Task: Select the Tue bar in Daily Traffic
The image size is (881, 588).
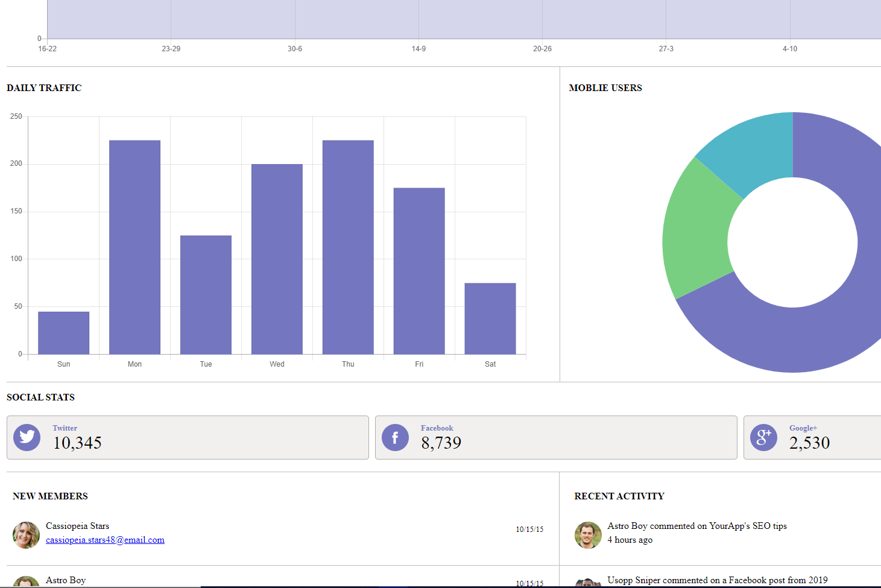Action: (x=206, y=295)
